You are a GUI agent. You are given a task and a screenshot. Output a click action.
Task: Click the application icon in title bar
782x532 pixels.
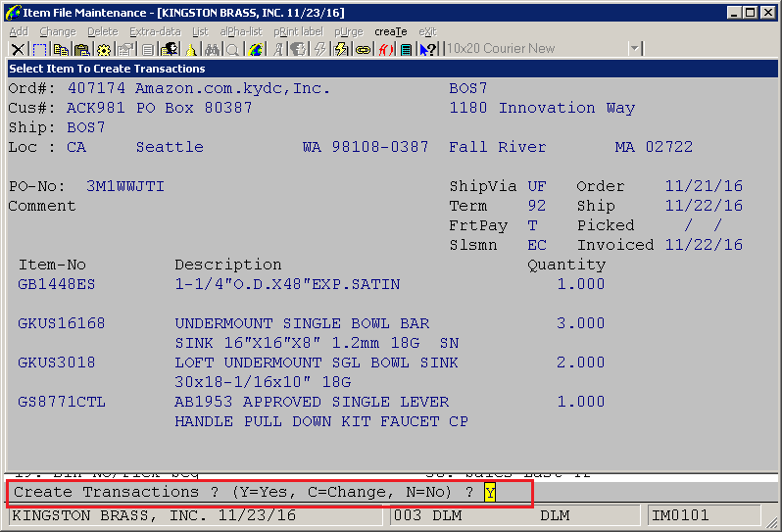click(13, 13)
